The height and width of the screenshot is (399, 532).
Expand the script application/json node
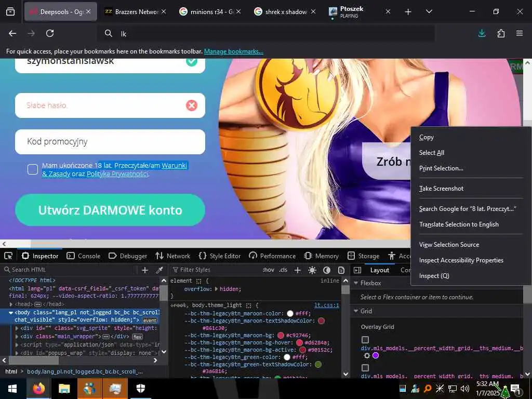[17, 345]
